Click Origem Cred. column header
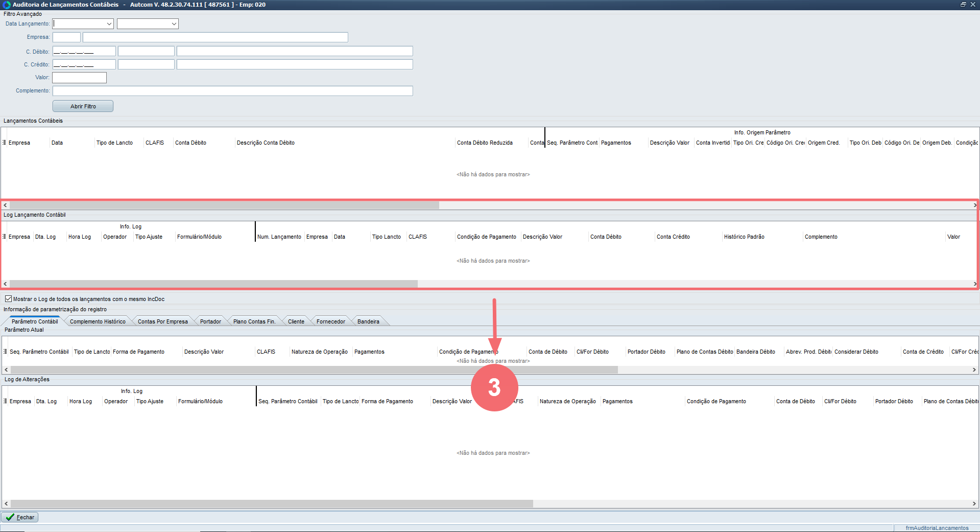 tap(824, 143)
